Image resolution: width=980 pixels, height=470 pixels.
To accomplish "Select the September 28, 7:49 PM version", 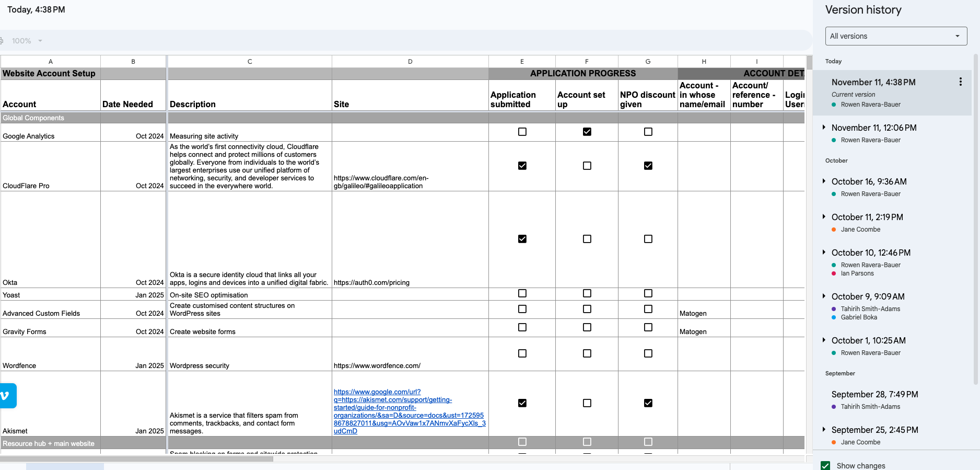I will (874, 395).
